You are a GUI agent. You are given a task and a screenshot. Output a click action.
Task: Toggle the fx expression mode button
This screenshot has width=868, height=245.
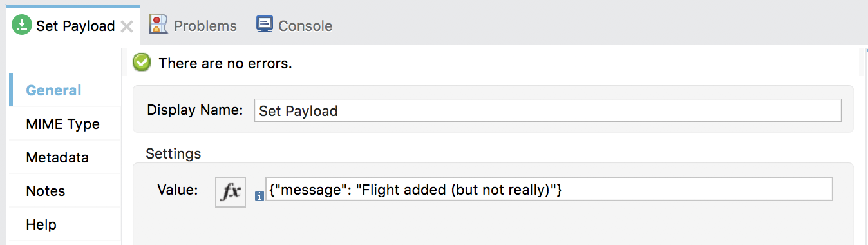coord(231,191)
